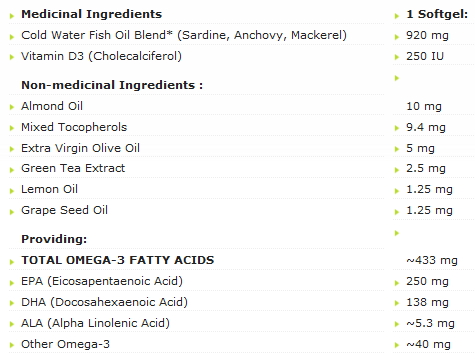
Task: Click the arrow icon before 250 IU
Action: (397, 57)
